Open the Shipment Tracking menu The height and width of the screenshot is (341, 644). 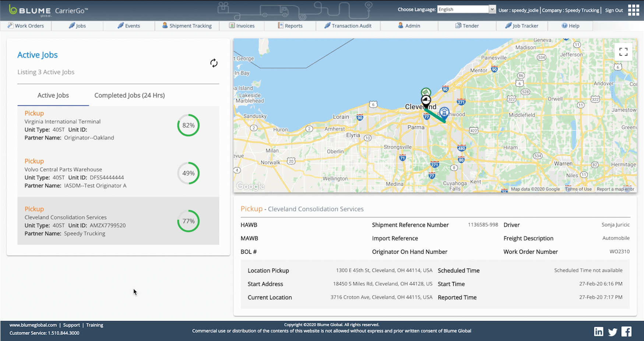pyautogui.click(x=187, y=26)
